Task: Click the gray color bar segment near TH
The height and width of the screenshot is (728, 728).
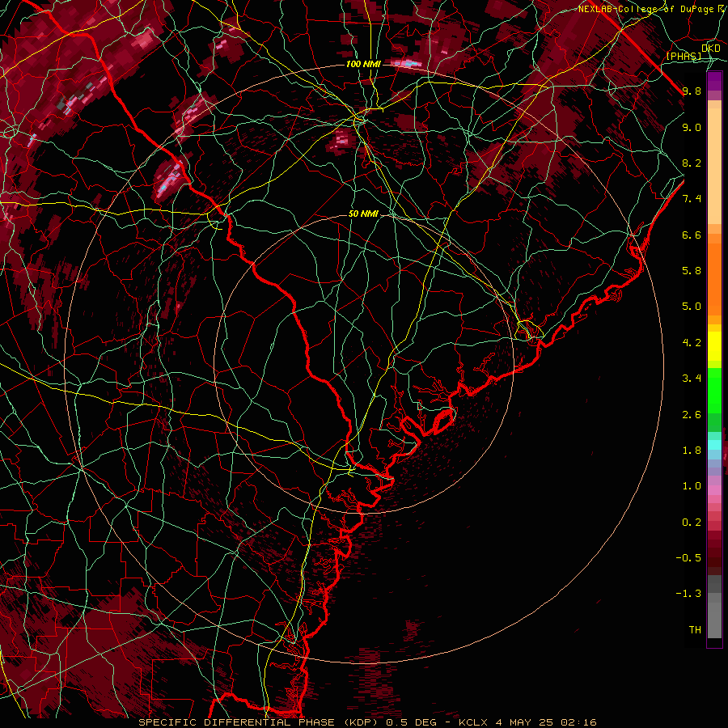Action: 714,620
